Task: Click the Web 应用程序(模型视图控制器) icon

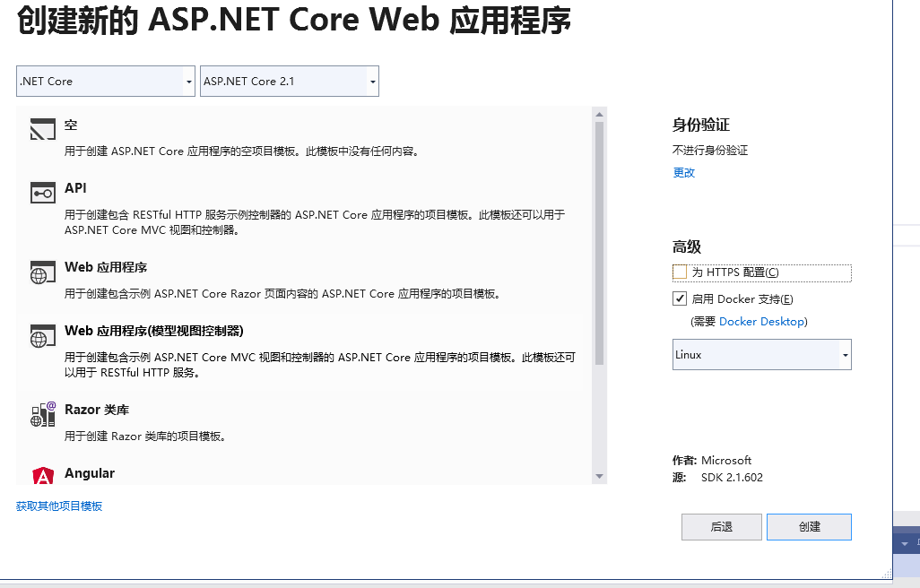Action: click(43, 336)
